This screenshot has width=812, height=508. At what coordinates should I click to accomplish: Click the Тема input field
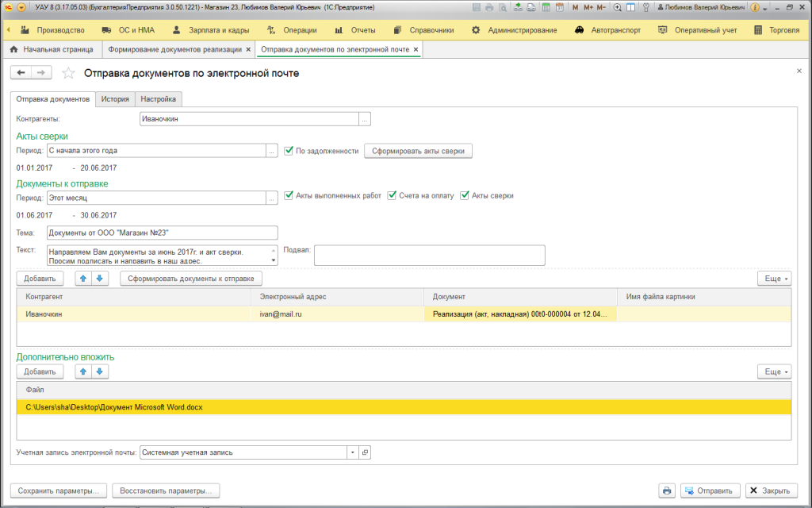162,233
